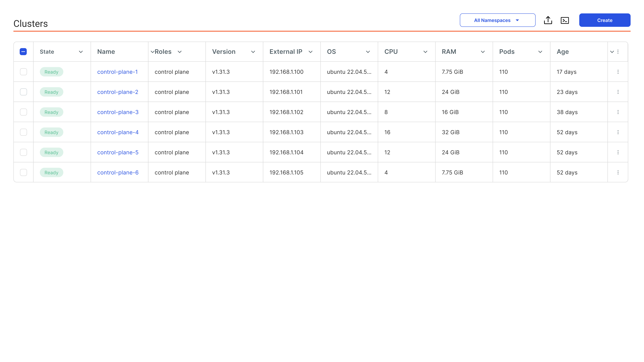The width and height of the screenshot is (644, 362).
Task: Open table header three-dot options menu
Action: point(618,52)
